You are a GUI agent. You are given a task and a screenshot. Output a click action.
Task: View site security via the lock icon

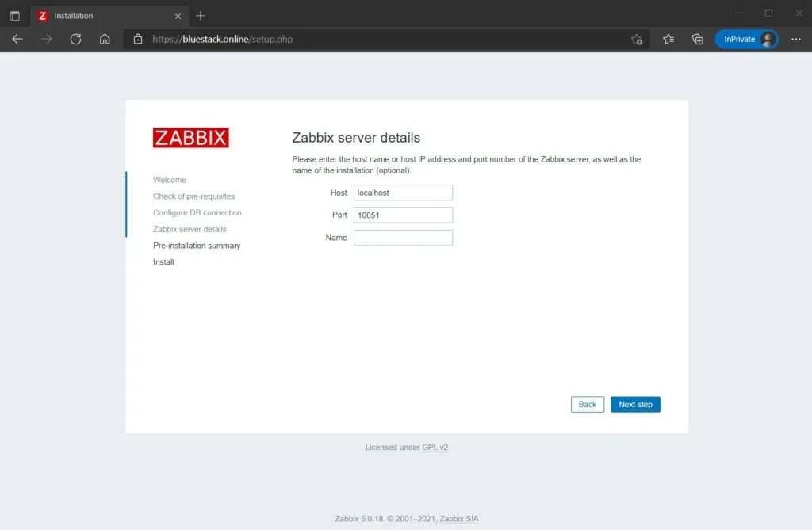(x=138, y=40)
